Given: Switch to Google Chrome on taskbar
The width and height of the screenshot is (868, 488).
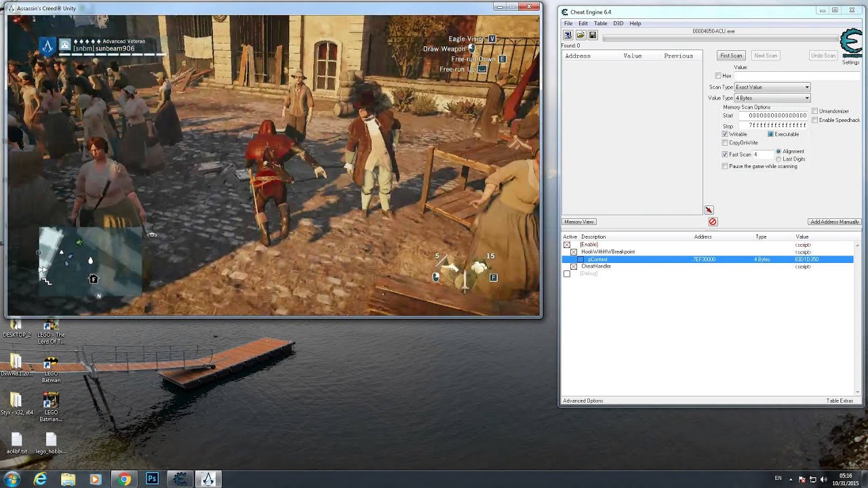Looking at the screenshot, I should tap(124, 479).
